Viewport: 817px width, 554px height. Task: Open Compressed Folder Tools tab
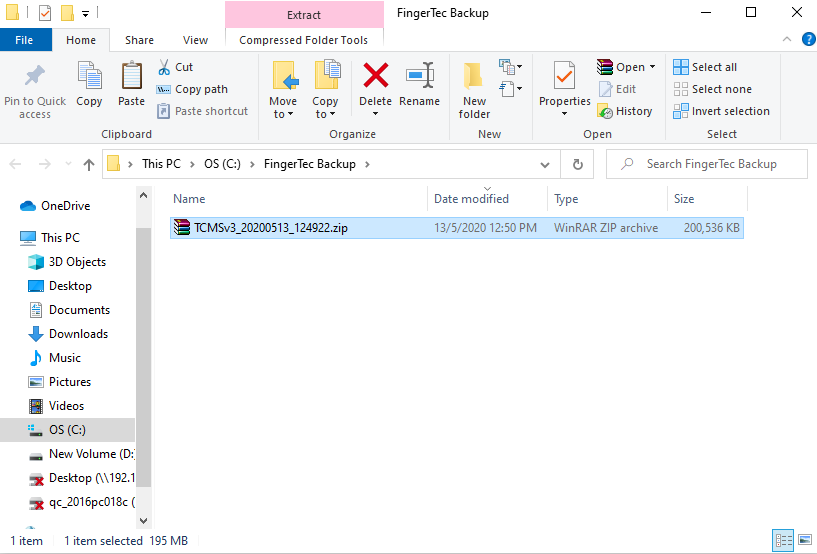(x=304, y=40)
